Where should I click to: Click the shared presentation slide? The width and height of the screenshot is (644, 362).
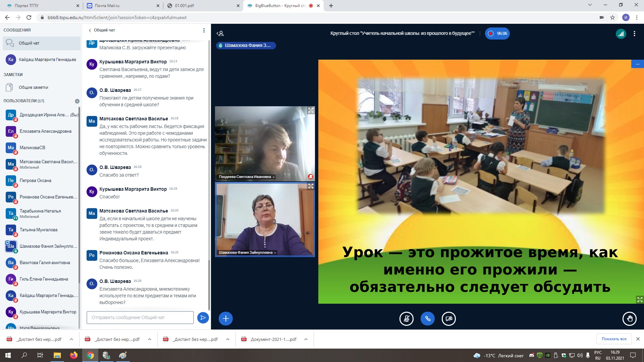point(481,182)
